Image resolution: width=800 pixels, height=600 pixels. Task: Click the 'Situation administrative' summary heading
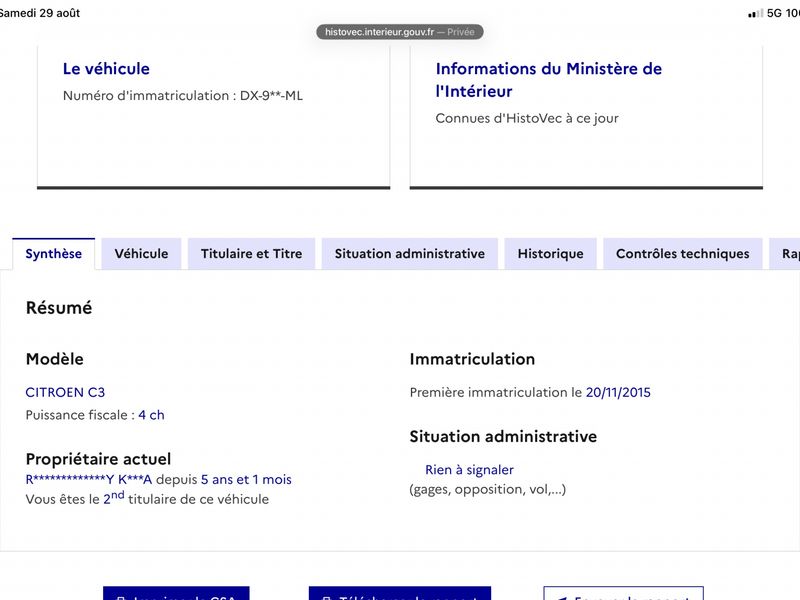pos(503,436)
